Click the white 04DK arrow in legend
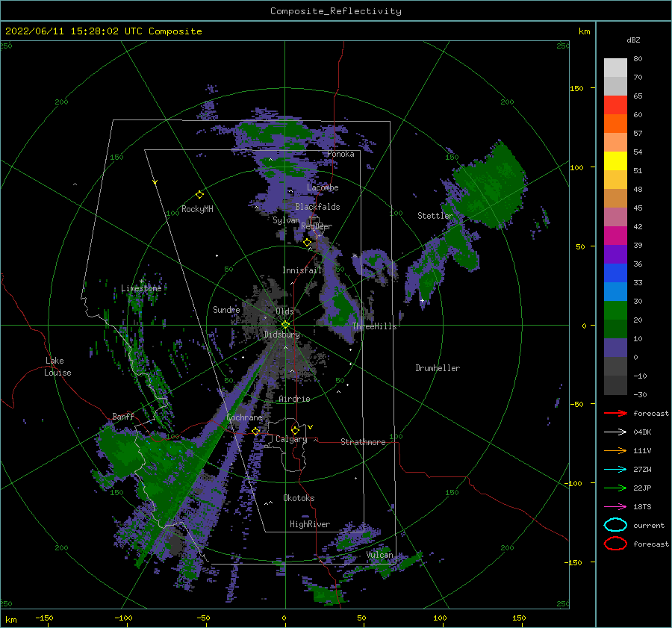672x628 pixels. coord(615,432)
